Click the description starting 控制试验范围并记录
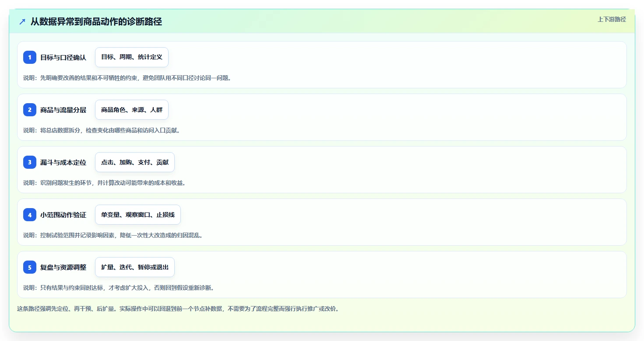The image size is (644, 341). click(113, 235)
